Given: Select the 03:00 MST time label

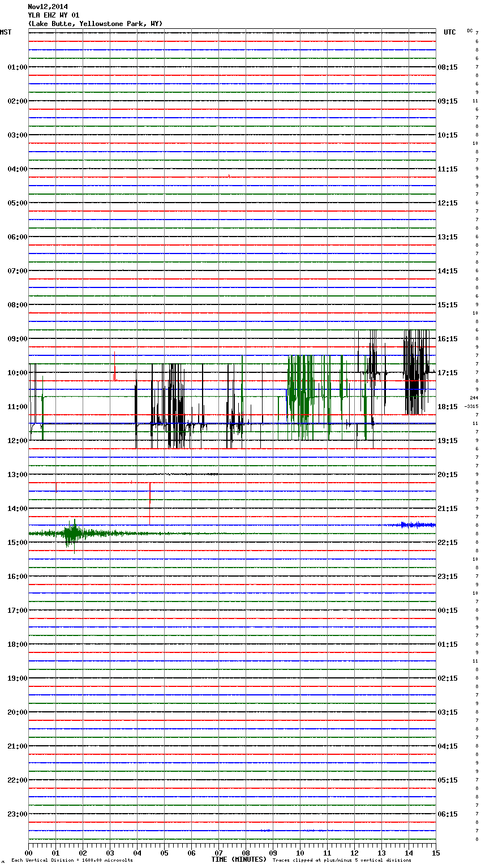Looking at the screenshot, I should 18,135.
